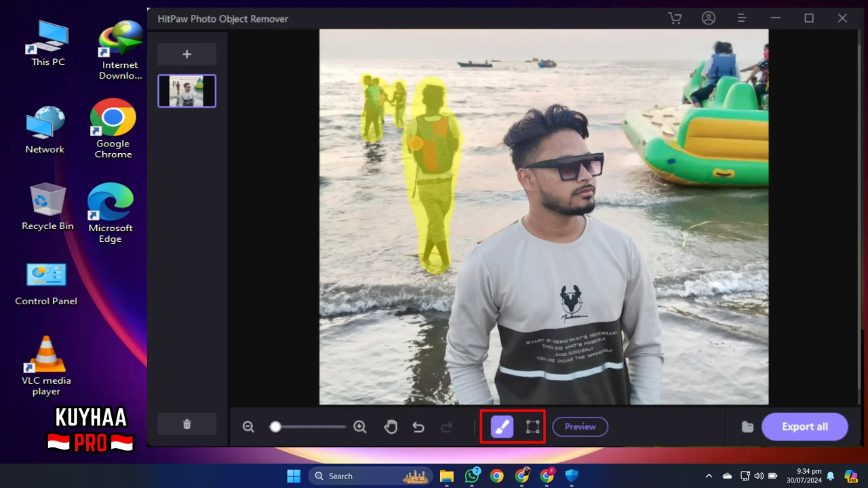Viewport: 868px width, 488px height.
Task: Open the Windows Start menu
Action: pos(294,476)
